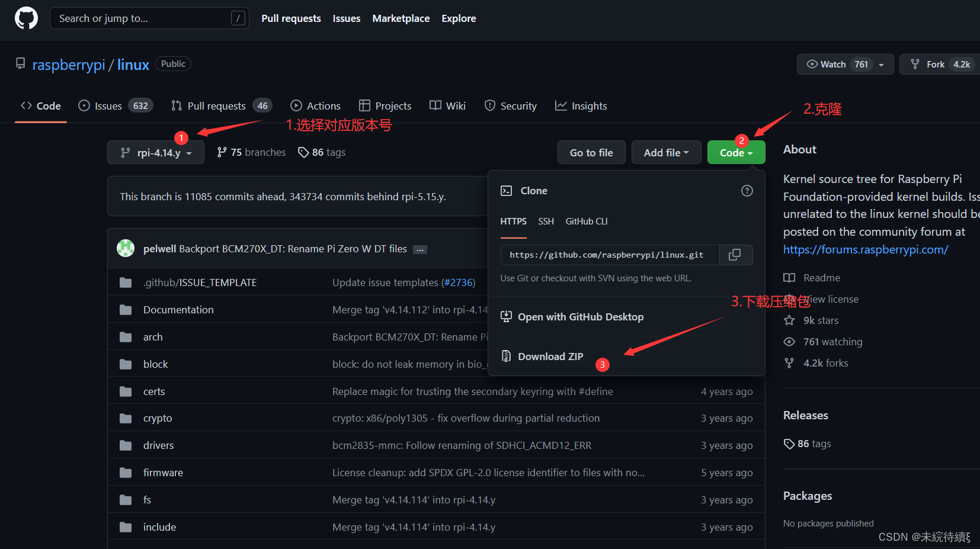Screen dimensions: 980x549
Task: Open the raspberrypi owner link
Action: tap(69, 65)
